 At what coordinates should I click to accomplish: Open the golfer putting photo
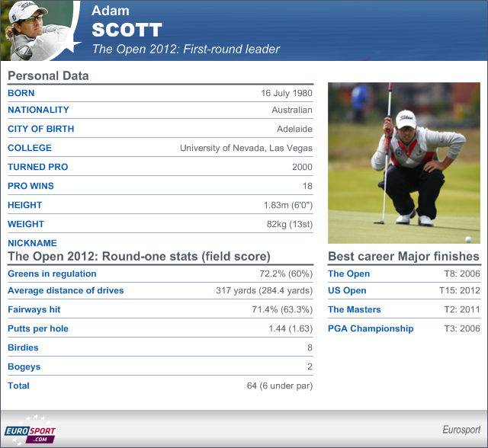click(404, 163)
